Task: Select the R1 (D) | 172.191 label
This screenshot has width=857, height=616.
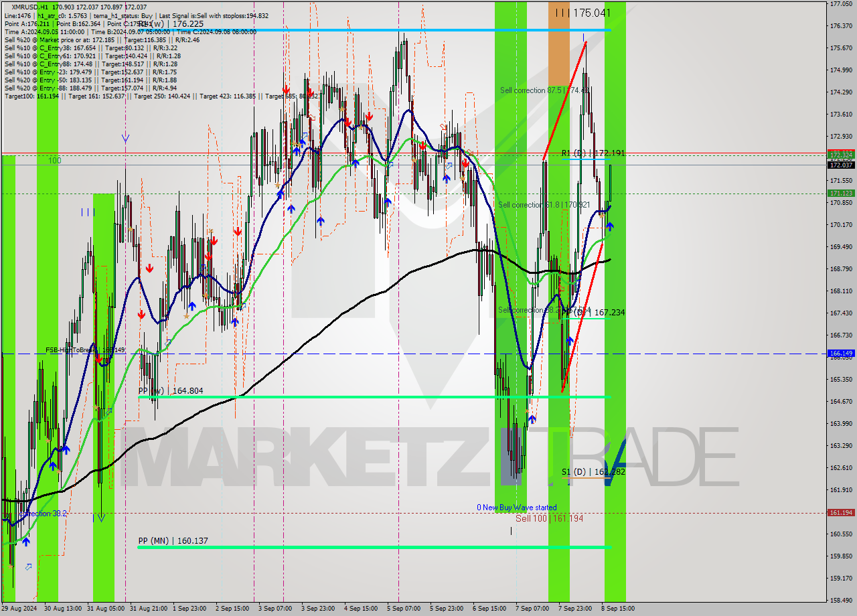Action: (x=593, y=153)
